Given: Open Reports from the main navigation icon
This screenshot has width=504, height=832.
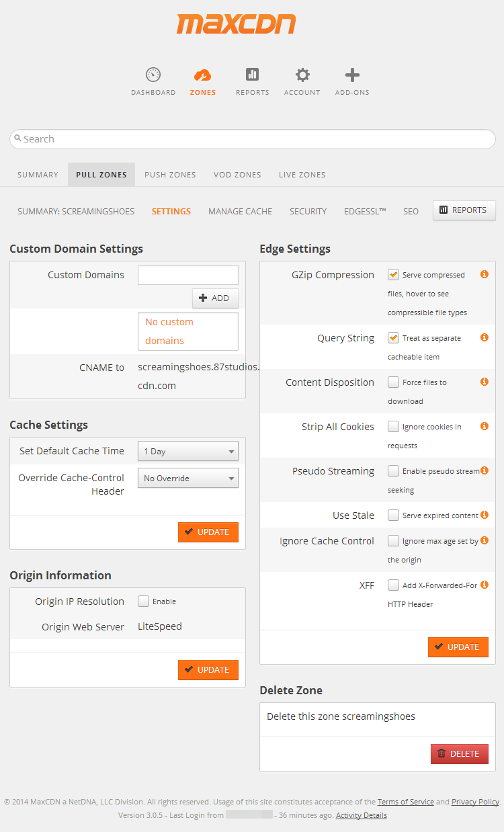Looking at the screenshot, I should click(252, 74).
